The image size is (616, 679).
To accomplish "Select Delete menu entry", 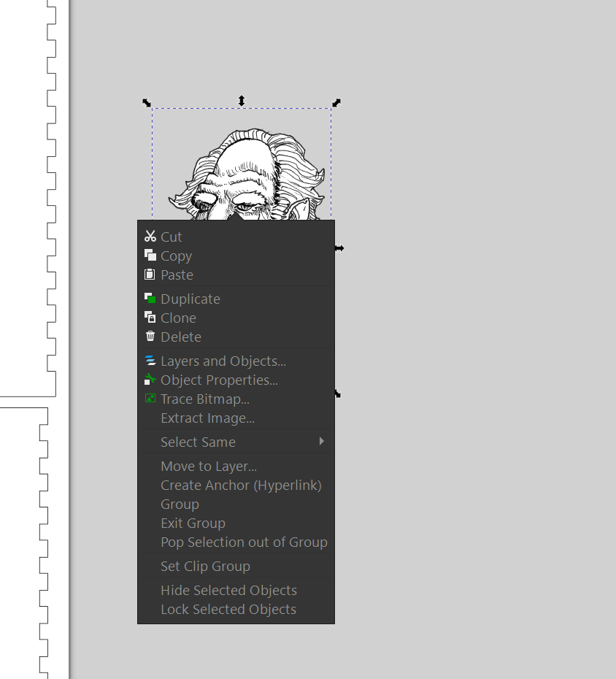I will [236, 337].
